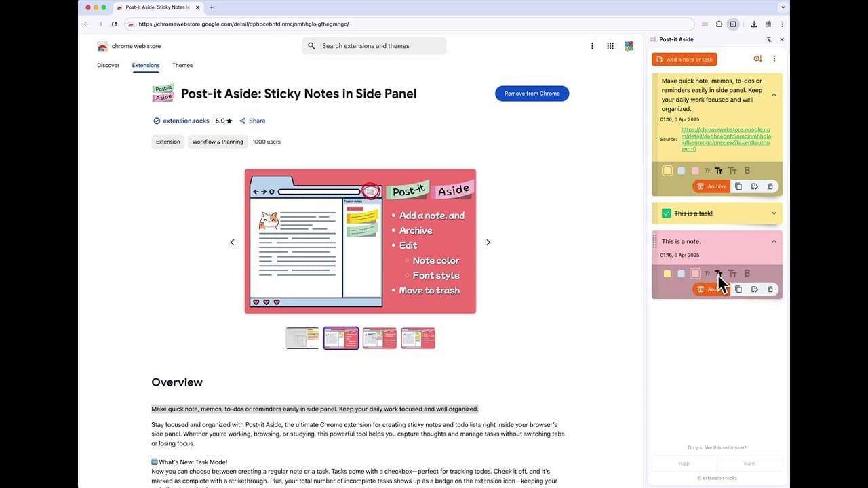Toggle bold on the yellow note

tap(747, 171)
